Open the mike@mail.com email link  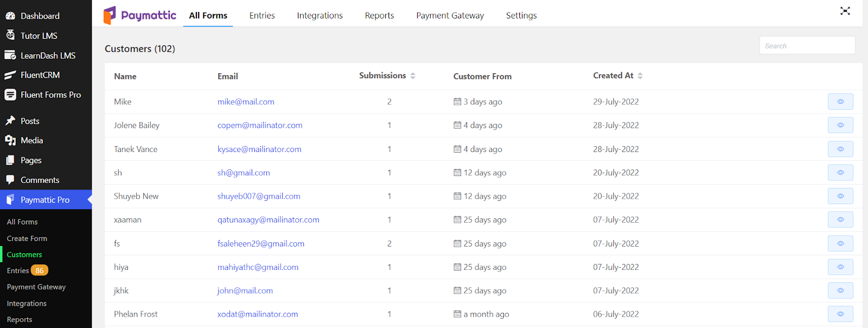(246, 102)
